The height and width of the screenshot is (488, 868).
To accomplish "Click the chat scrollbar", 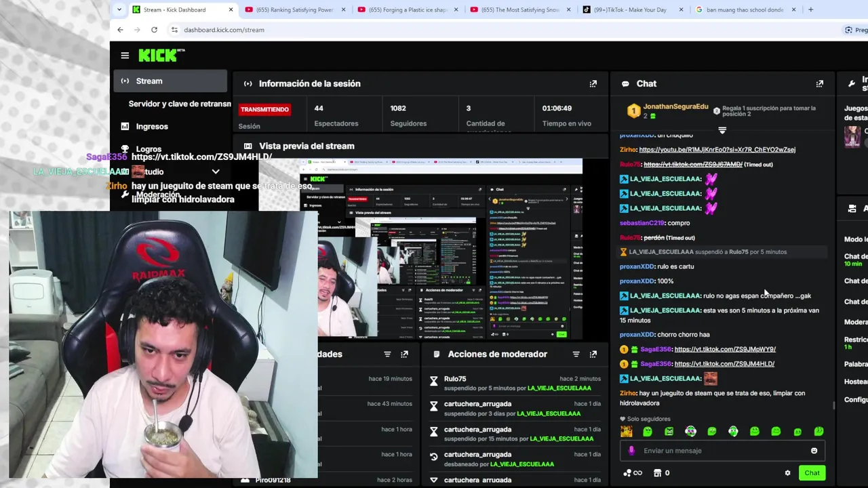I will coord(833,405).
